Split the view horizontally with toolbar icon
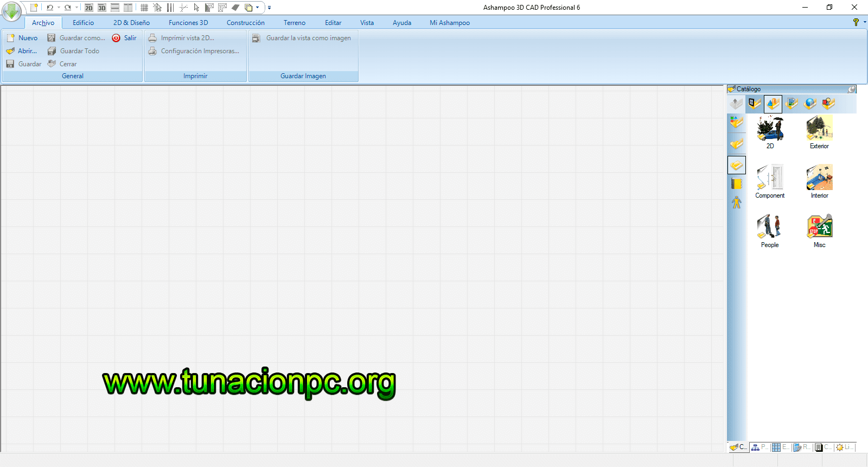Viewport: 868px width, 467px height. (x=115, y=8)
